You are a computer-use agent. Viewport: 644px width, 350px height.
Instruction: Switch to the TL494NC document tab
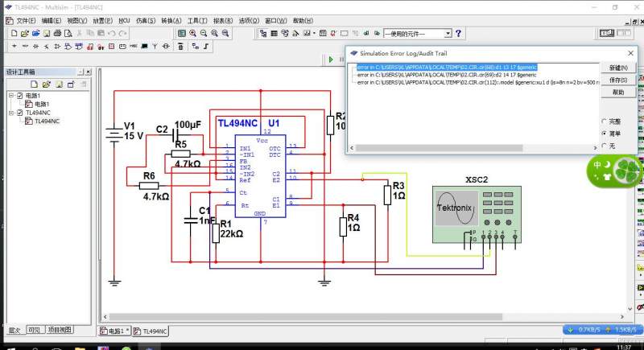[x=151, y=331]
